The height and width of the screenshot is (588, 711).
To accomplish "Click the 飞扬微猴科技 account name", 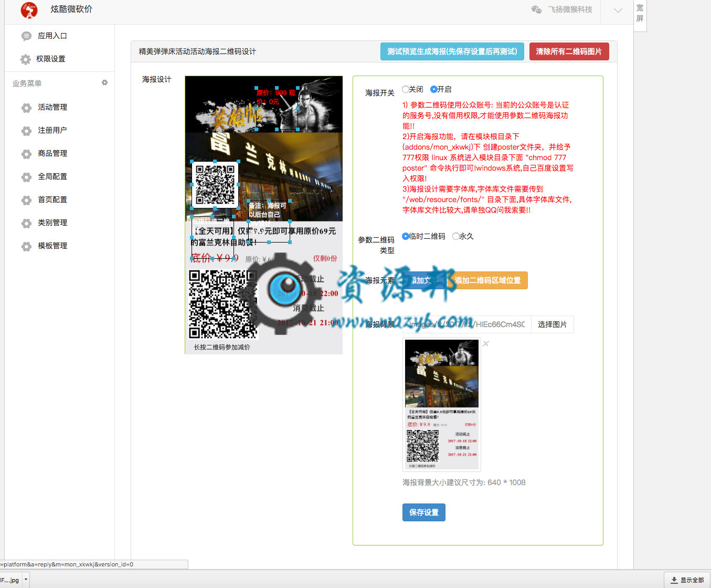I will (570, 9).
